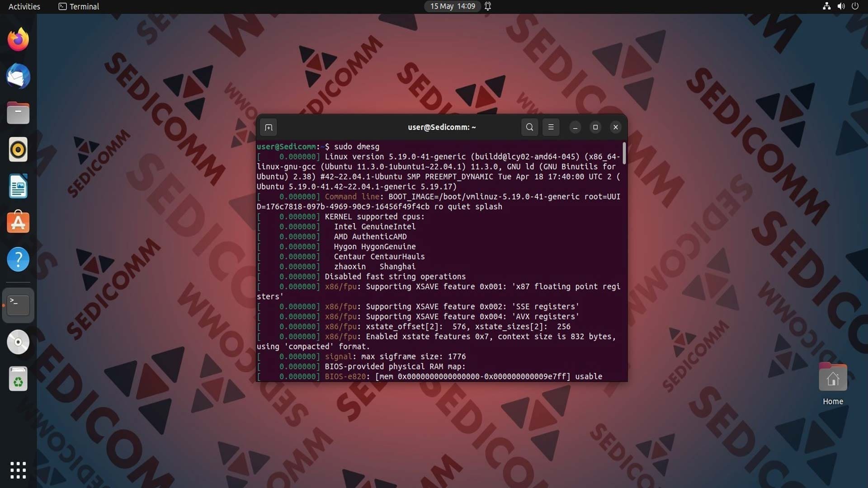Close the terminal window

pos(615,127)
